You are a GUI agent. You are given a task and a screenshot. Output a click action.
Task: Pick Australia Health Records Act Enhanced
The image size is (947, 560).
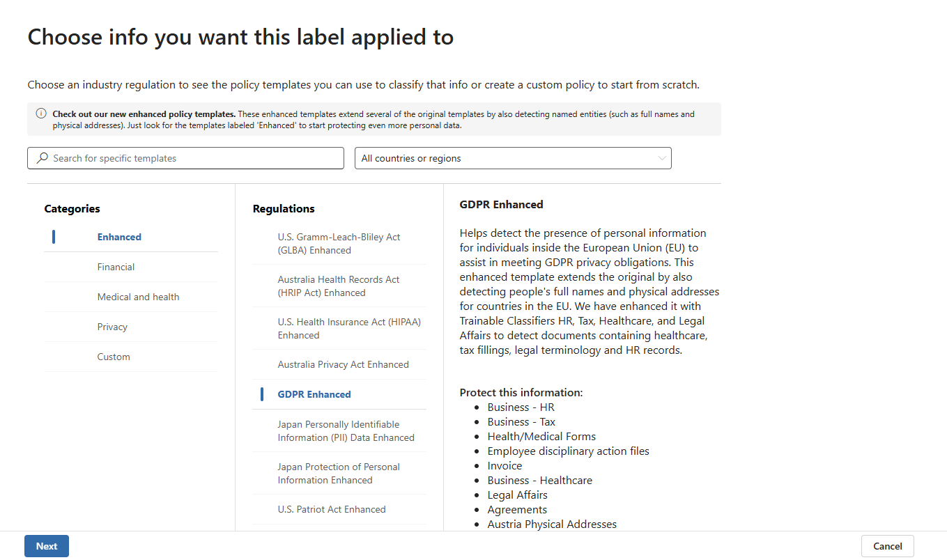[x=339, y=286]
